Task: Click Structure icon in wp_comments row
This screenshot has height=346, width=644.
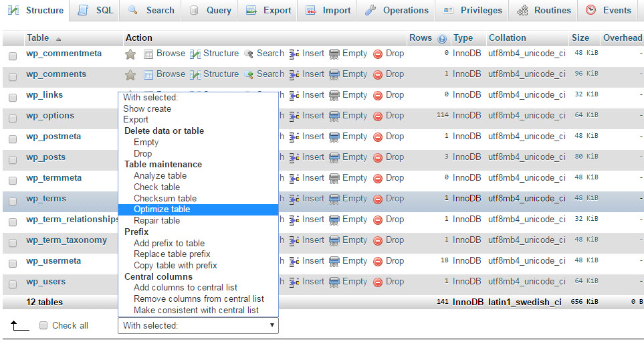Action: coord(195,74)
